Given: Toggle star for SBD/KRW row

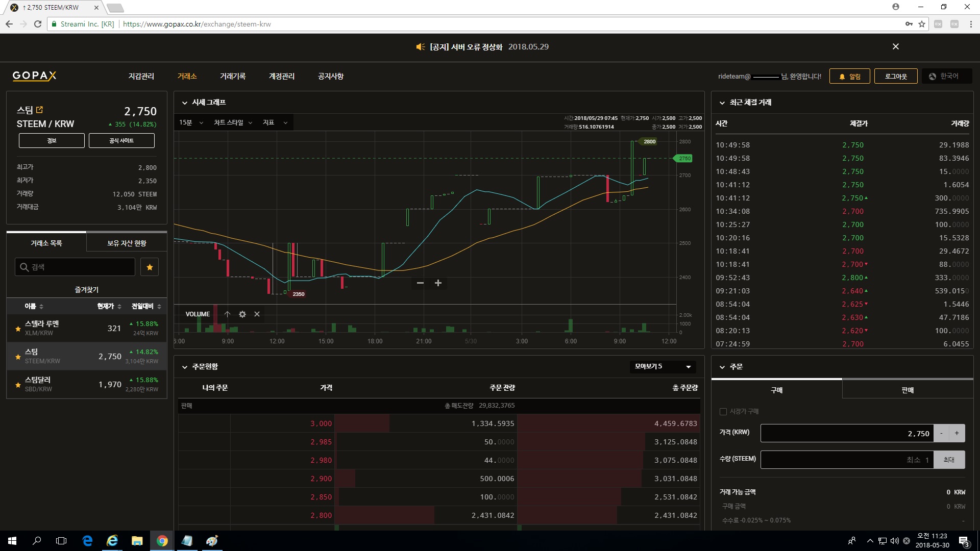Looking at the screenshot, I should 18,385.
